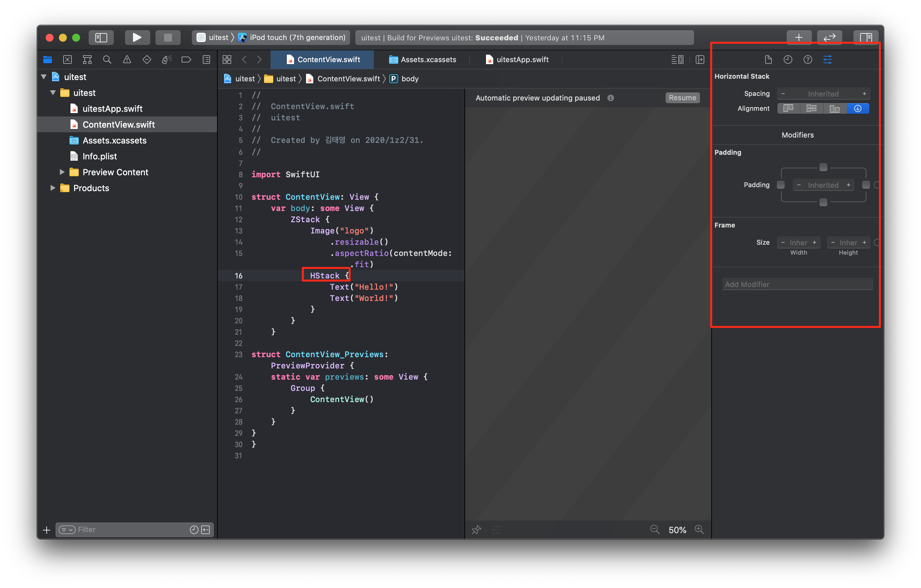
Task: Open the Issue navigator warning icon
Action: [x=127, y=60]
